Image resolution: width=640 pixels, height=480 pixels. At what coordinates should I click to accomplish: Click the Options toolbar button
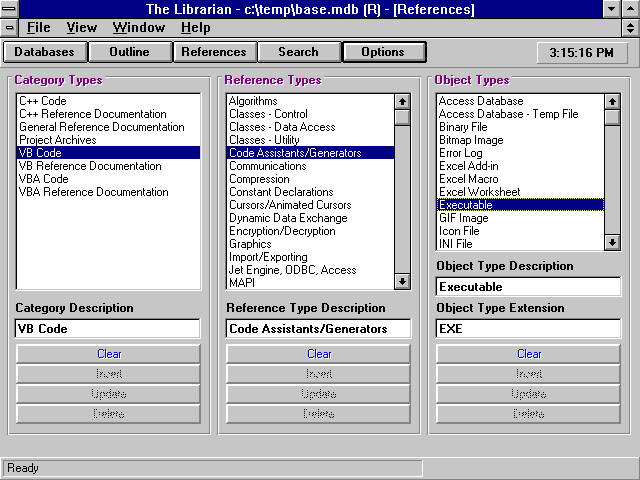tap(383, 52)
